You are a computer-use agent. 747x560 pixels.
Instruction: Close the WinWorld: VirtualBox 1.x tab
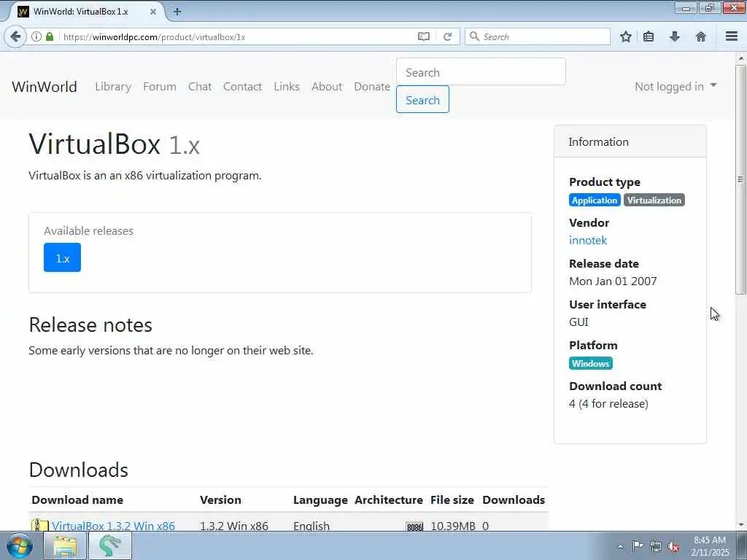coord(153,12)
